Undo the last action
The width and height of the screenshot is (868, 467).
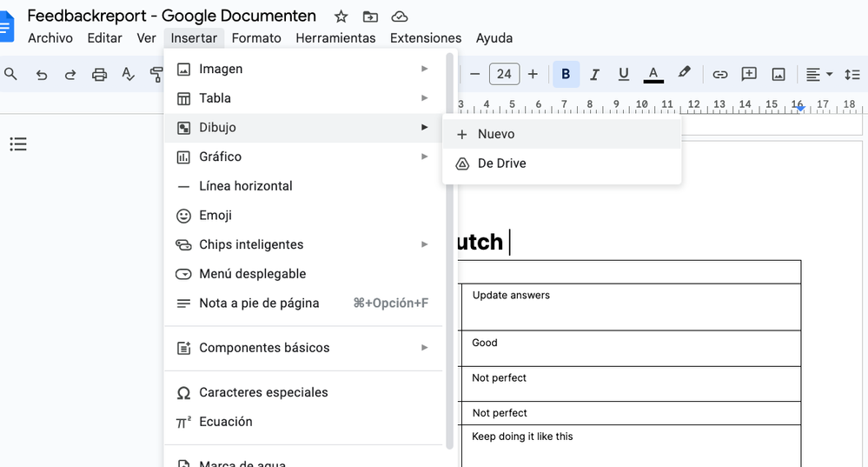coord(42,74)
